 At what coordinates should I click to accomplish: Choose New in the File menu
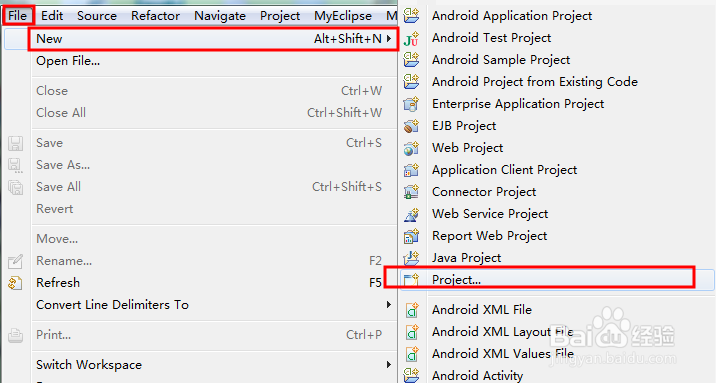(213, 39)
